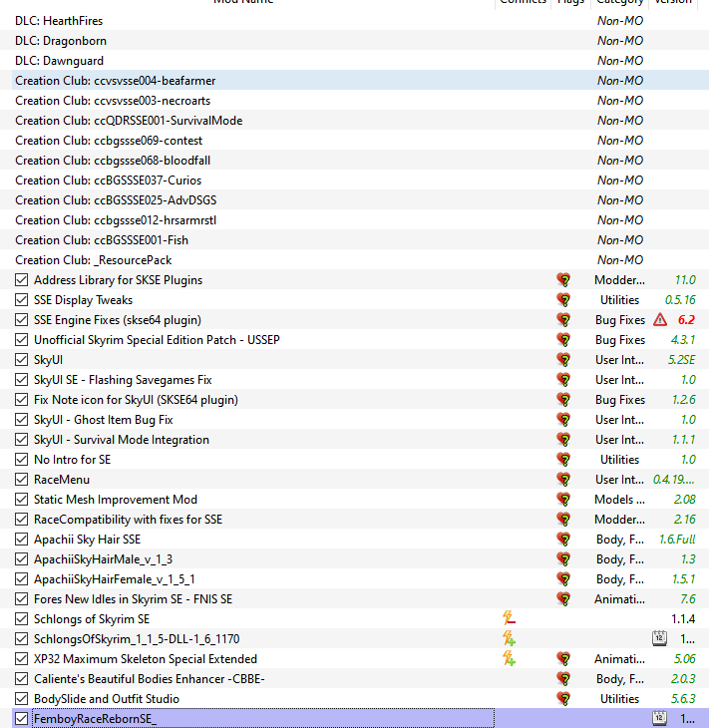The image size is (709, 728).
Task: Toggle the SkyUI mod checkbox
Action: point(21,360)
